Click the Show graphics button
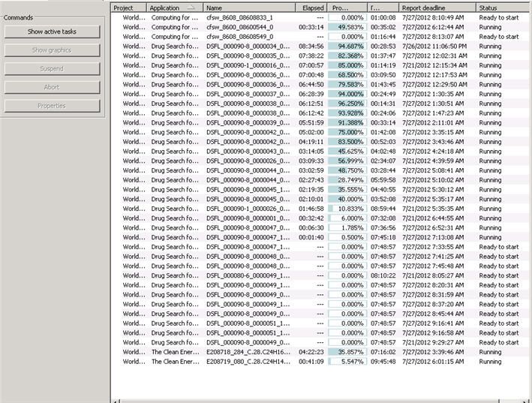This screenshot has height=403, width=532. 52,50
